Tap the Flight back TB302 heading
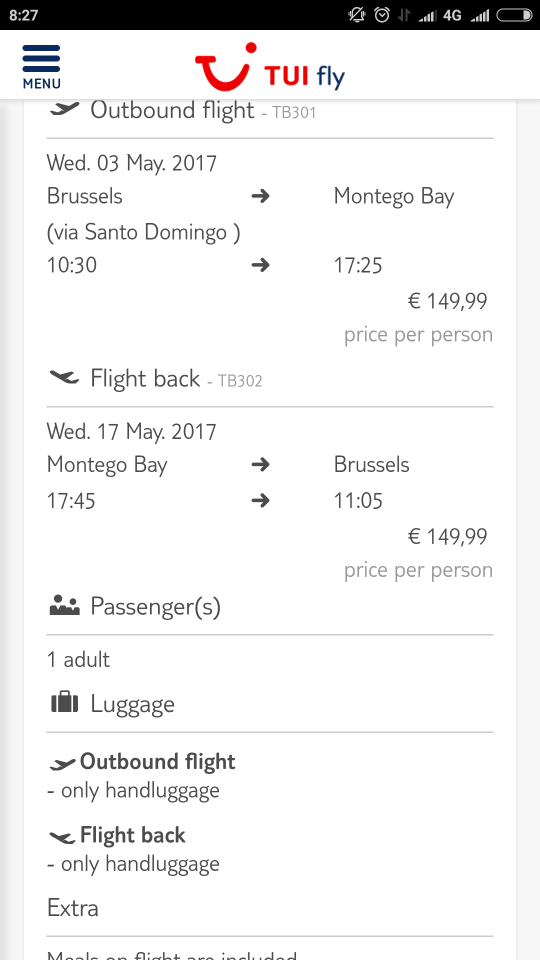This screenshot has width=540, height=960. (x=176, y=378)
